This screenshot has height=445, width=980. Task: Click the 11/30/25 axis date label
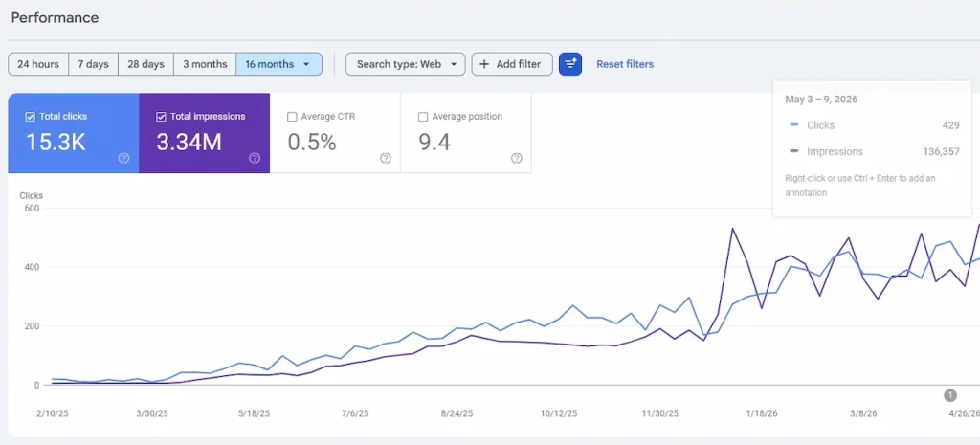pos(660,413)
